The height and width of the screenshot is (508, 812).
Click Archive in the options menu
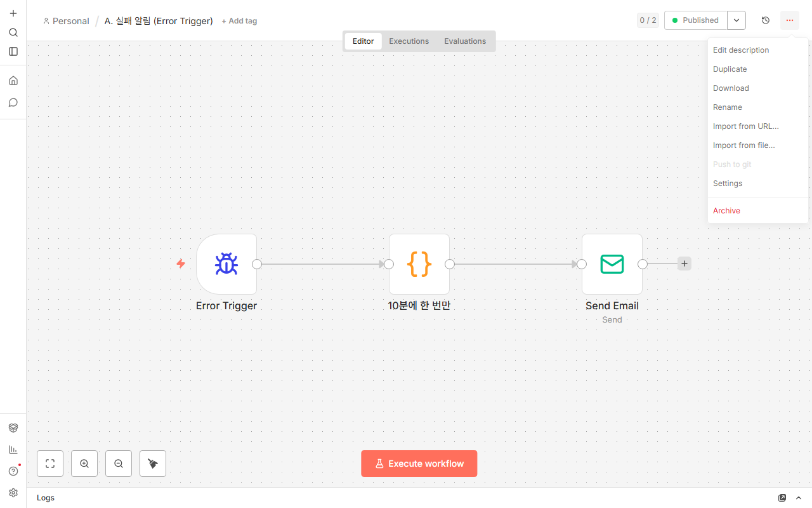click(758, 211)
